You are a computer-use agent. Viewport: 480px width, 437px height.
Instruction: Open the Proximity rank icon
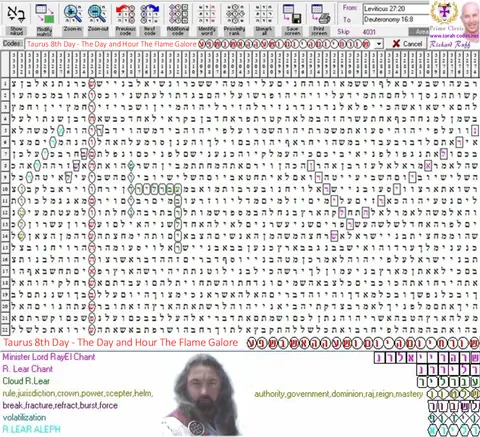click(235, 14)
